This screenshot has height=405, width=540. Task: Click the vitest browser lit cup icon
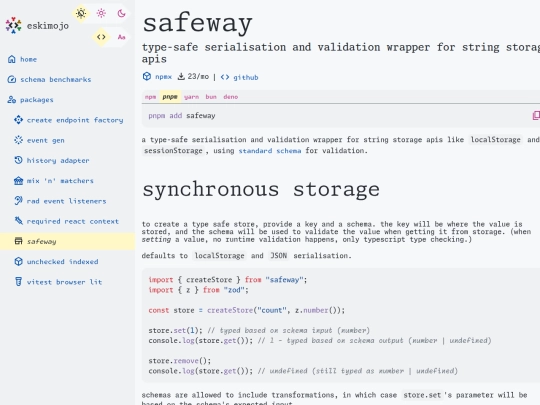point(18,282)
